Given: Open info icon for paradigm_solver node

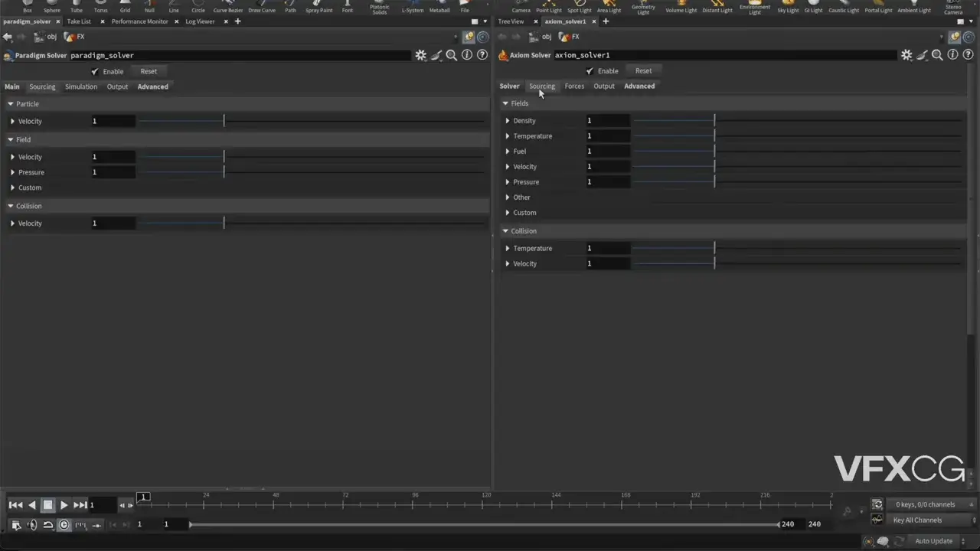Looking at the screenshot, I should 467,55.
